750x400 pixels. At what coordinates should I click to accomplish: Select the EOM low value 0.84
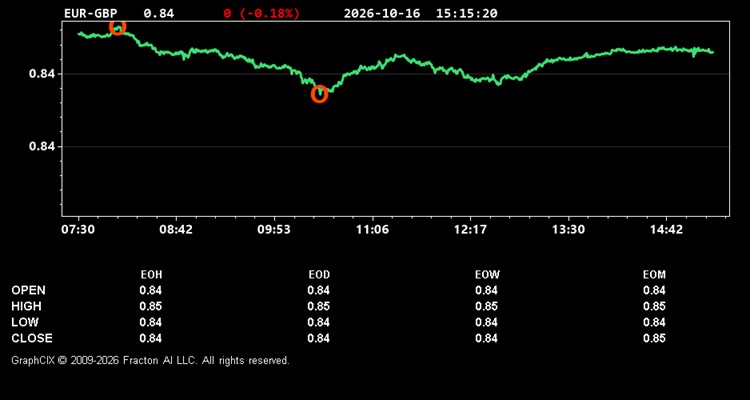click(x=654, y=322)
